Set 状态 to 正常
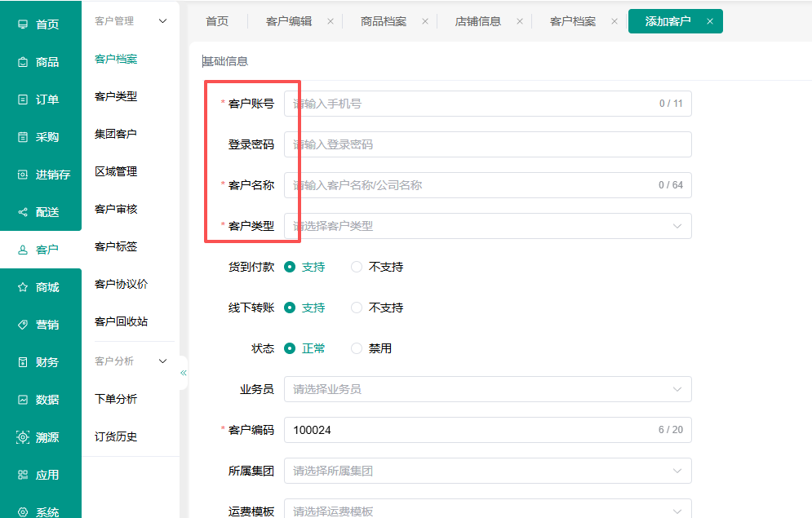The image size is (812, 518). tap(290, 348)
